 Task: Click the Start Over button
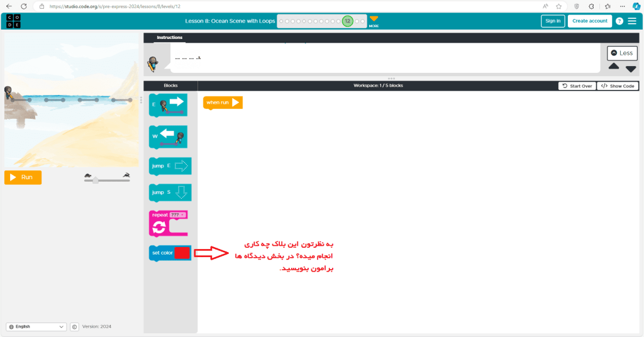click(x=577, y=86)
